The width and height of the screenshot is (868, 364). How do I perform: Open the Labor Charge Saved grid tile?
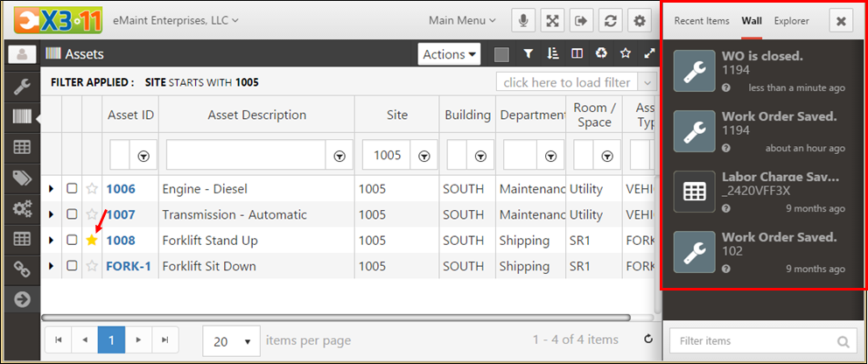tap(694, 192)
